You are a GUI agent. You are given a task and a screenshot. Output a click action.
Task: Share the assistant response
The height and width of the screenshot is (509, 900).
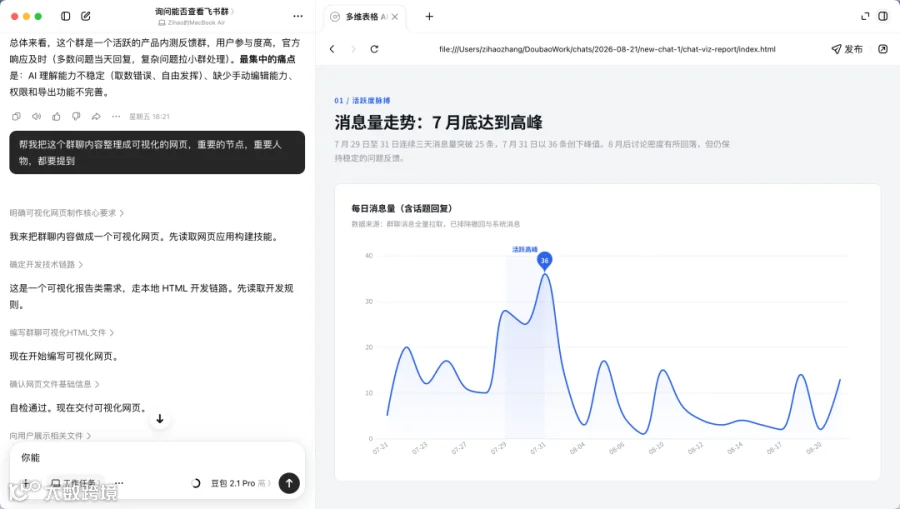click(96, 116)
